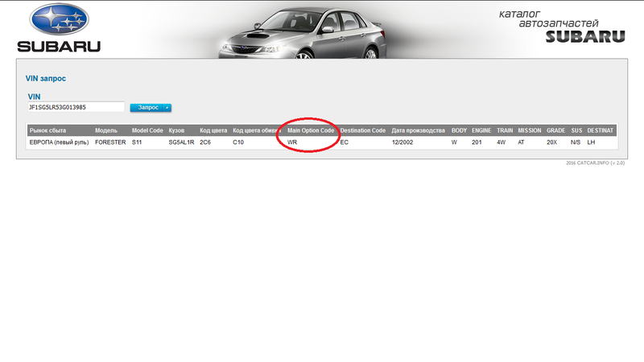Screen dimensions: 644x362
Task: Click the 'Код цвета обивки' column header
Action: [257, 130]
